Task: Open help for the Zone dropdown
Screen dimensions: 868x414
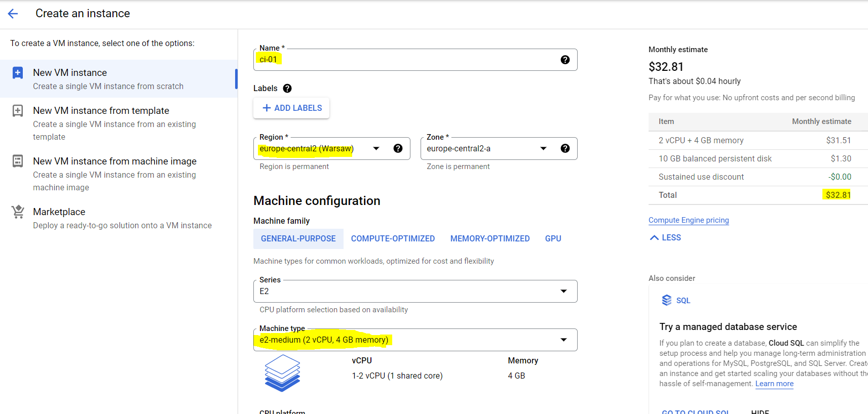Action: click(565, 148)
